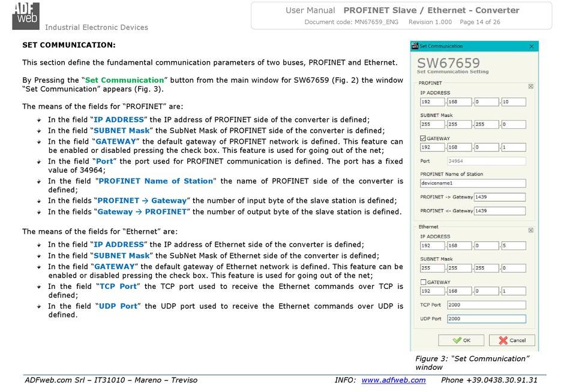Click PROFINET IP address last octet 10
Image resolution: width=570 pixels, height=392 pixels.
point(514,102)
